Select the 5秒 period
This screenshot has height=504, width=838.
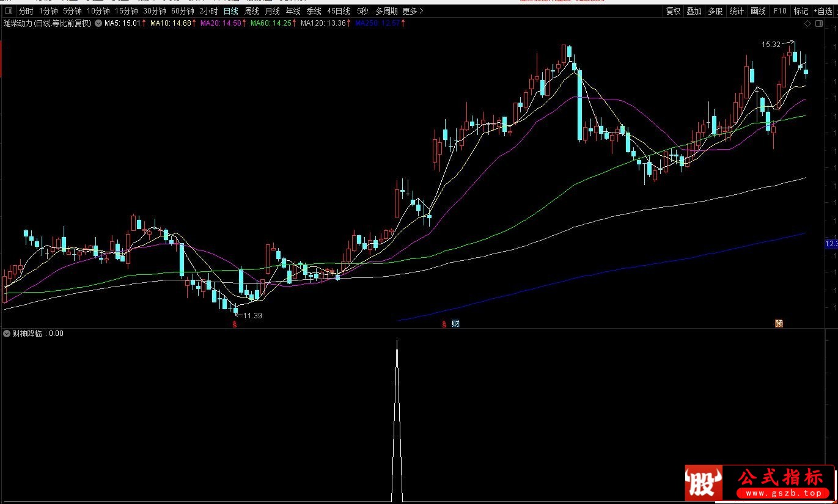362,11
